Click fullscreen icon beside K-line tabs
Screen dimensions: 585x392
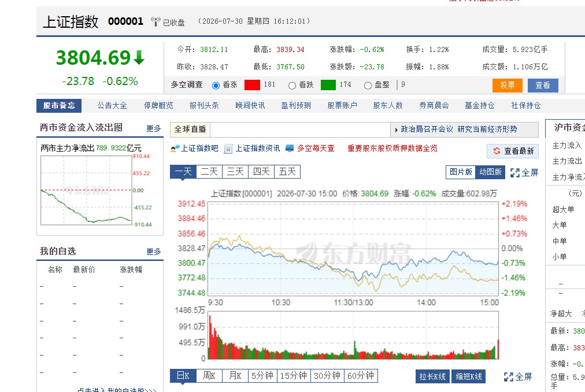[x=509, y=377]
